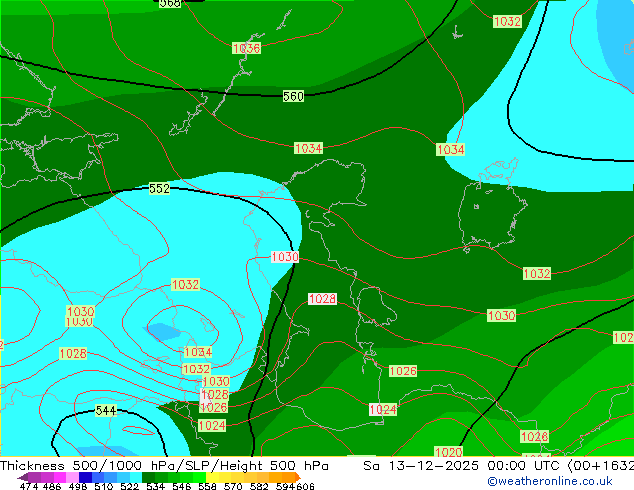
Task: Click the 522 legend value
Action: click(129, 486)
